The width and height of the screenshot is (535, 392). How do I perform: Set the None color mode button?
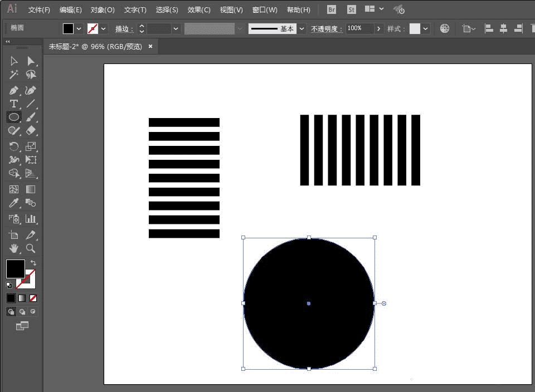(x=33, y=298)
